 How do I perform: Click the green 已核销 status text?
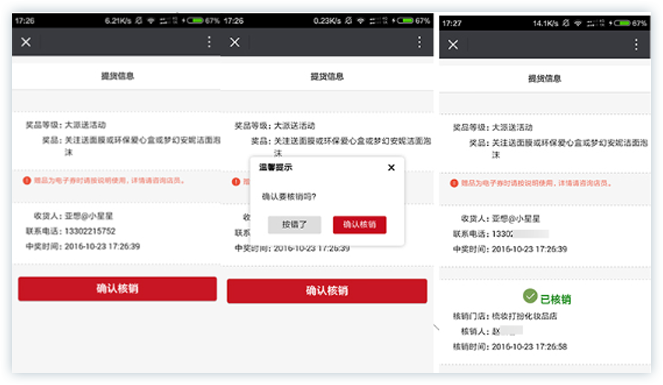coord(555,299)
